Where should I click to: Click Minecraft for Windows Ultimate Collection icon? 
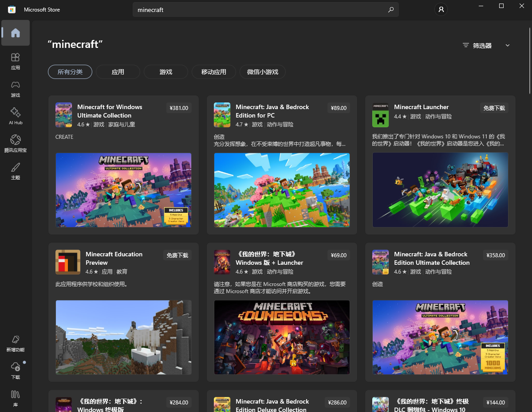[x=63, y=115]
